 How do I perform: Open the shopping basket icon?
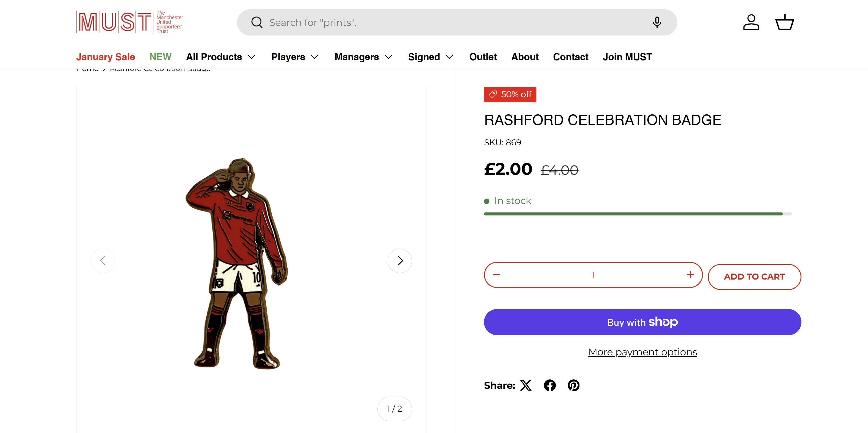(x=785, y=23)
